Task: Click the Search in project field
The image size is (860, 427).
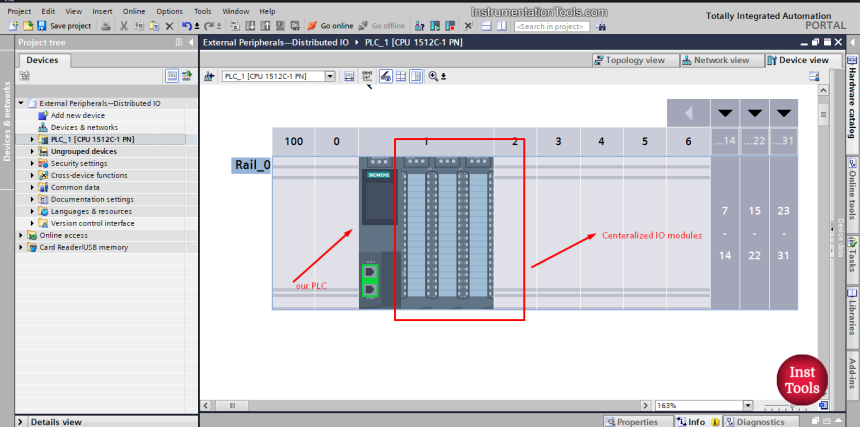Action: click(550, 25)
